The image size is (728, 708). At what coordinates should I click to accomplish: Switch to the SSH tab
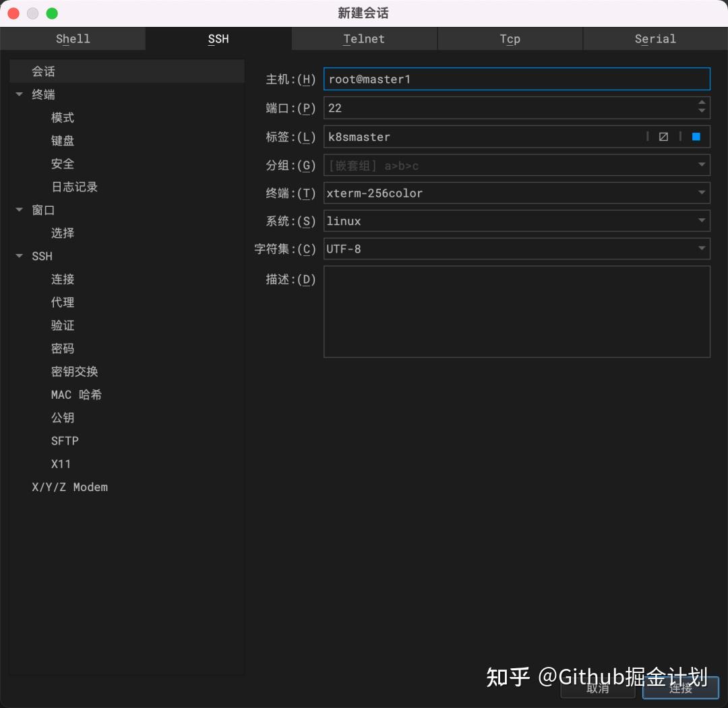(x=218, y=39)
